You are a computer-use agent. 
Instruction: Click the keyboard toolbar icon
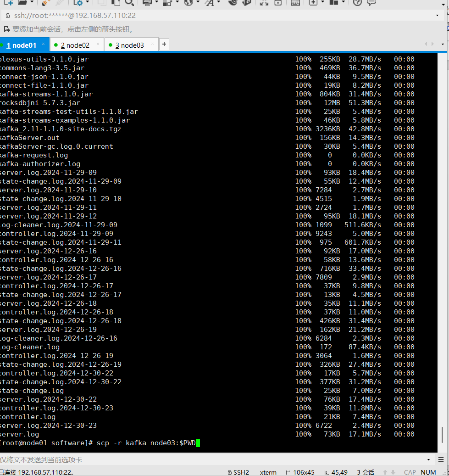coord(295,2)
